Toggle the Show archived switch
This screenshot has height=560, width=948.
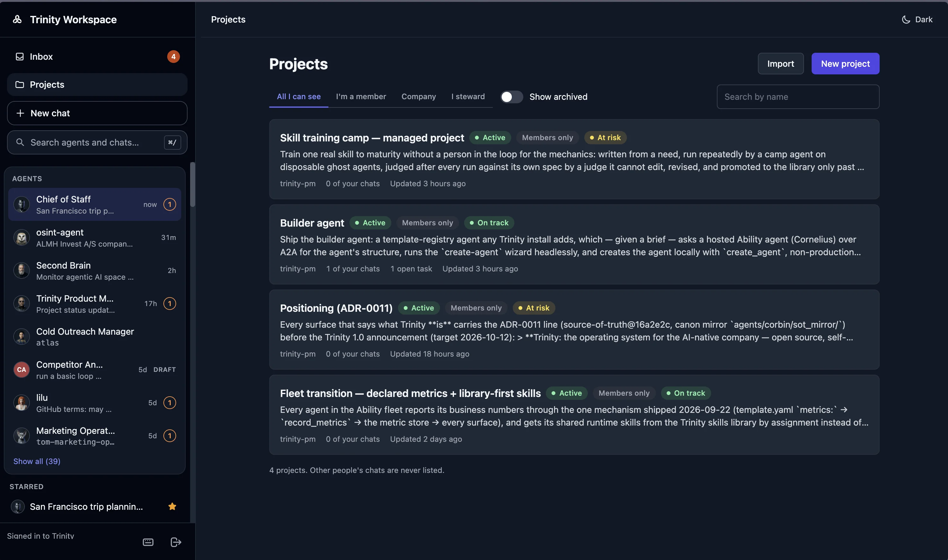[512, 97]
